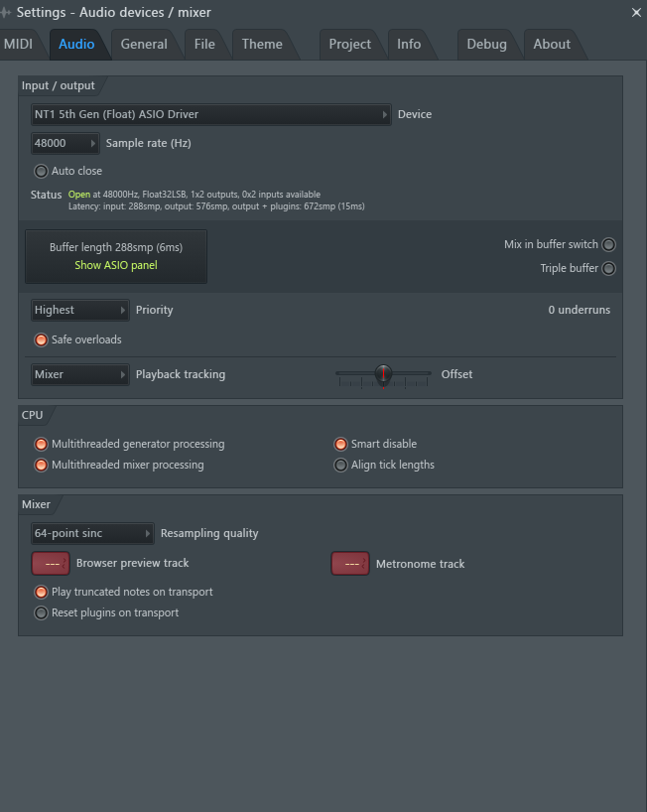The width and height of the screenshot is (647, 812).
Task: Enable Align tick lengths
Action: (x=341, y=465)
